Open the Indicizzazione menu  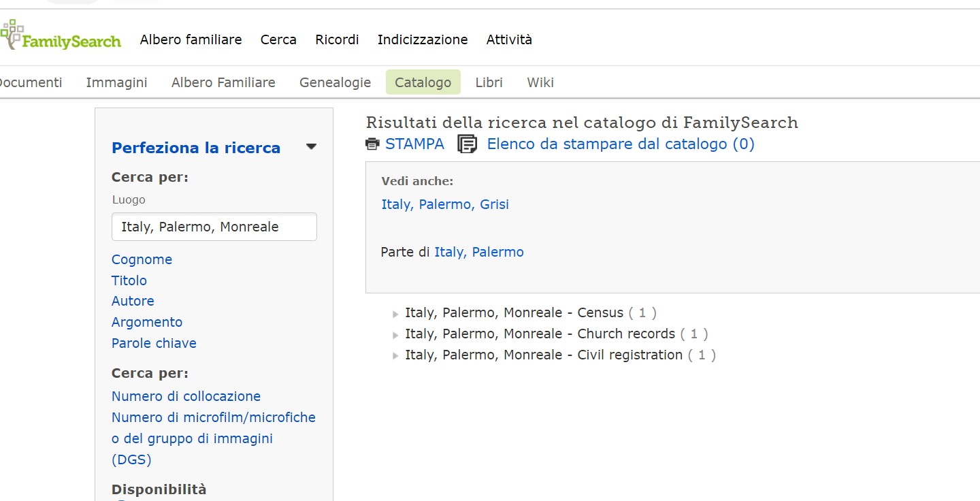(423, 39)
